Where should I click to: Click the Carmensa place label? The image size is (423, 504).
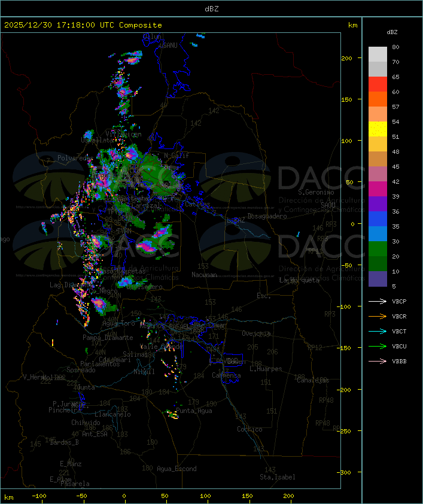226,375
